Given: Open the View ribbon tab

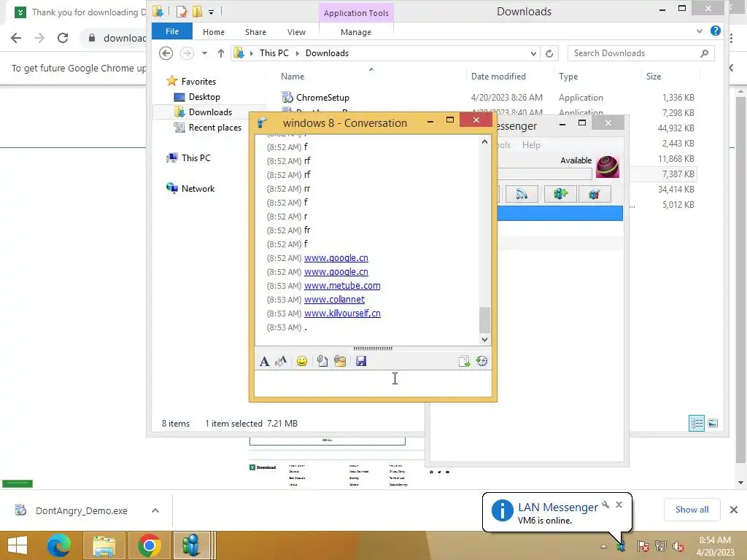Looking at the screenshot, I should click(x=296, y=32).
